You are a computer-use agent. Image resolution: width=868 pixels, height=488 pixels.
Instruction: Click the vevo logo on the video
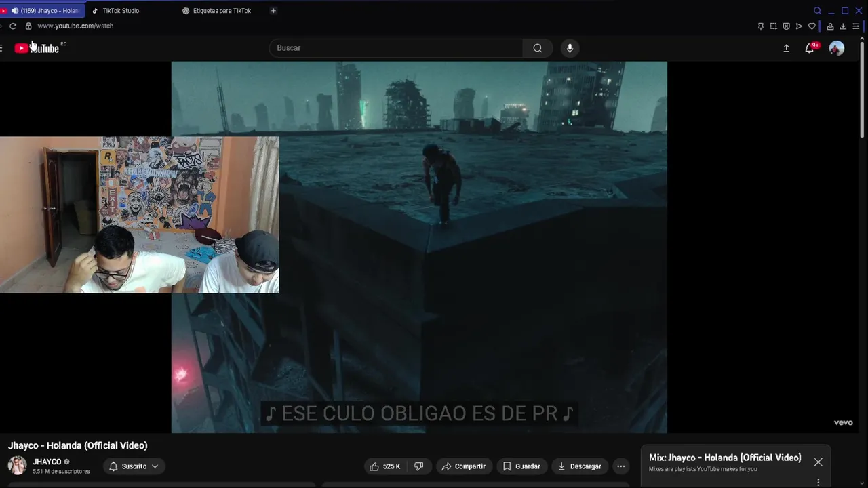[x=843, y=423]
